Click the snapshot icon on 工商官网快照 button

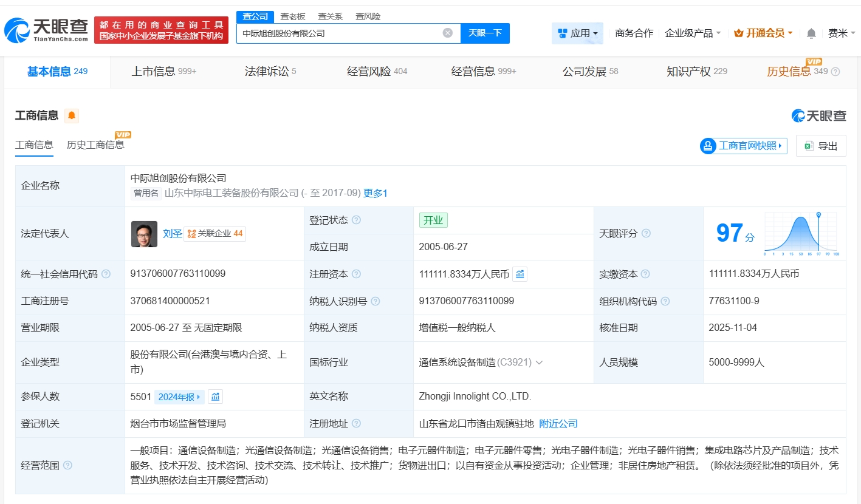pyautogui.click(x=707, y=146)
